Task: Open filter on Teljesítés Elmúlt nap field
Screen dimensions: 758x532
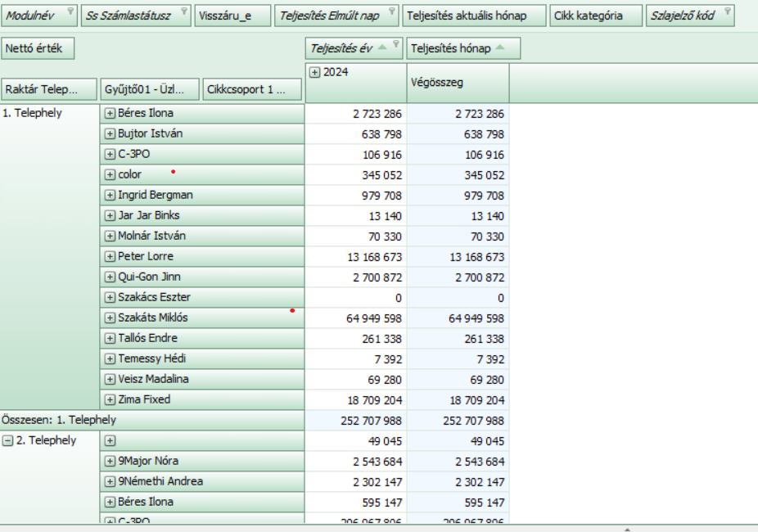Action: (x=392, y=11)
